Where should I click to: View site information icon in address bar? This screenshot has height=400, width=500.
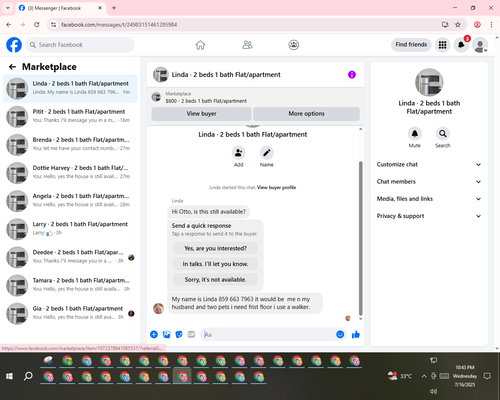53,25
